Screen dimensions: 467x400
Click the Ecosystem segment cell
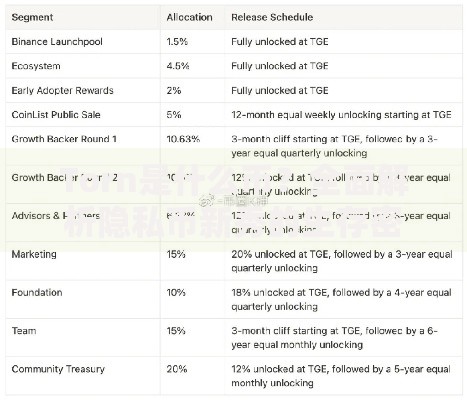[x=36, y=66]
